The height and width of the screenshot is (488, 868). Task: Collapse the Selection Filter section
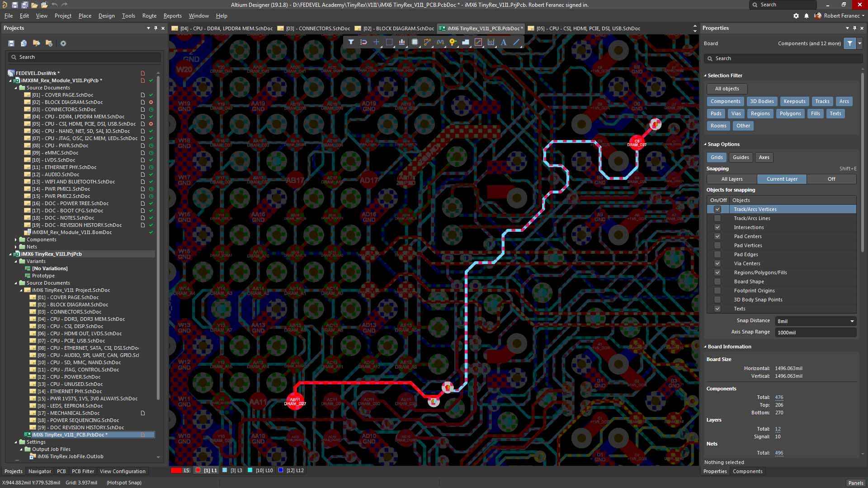pyautogui.click(x=705, y=75)
